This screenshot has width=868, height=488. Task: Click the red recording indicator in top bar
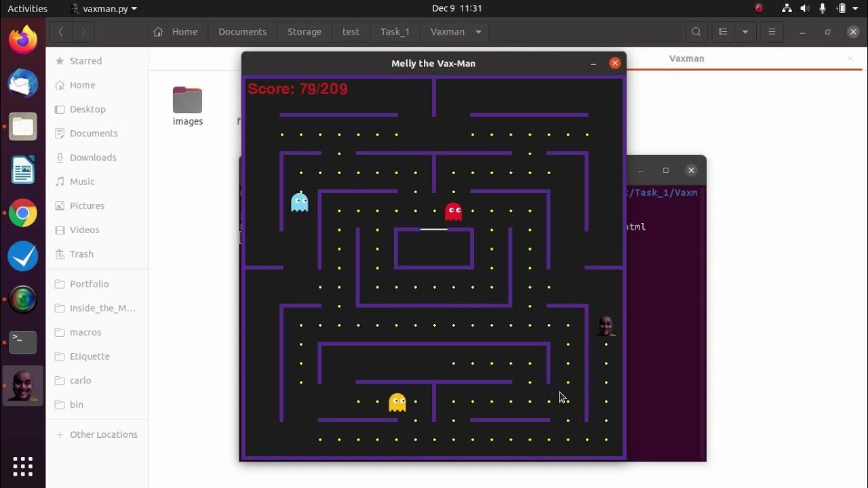tap(759, 9)
